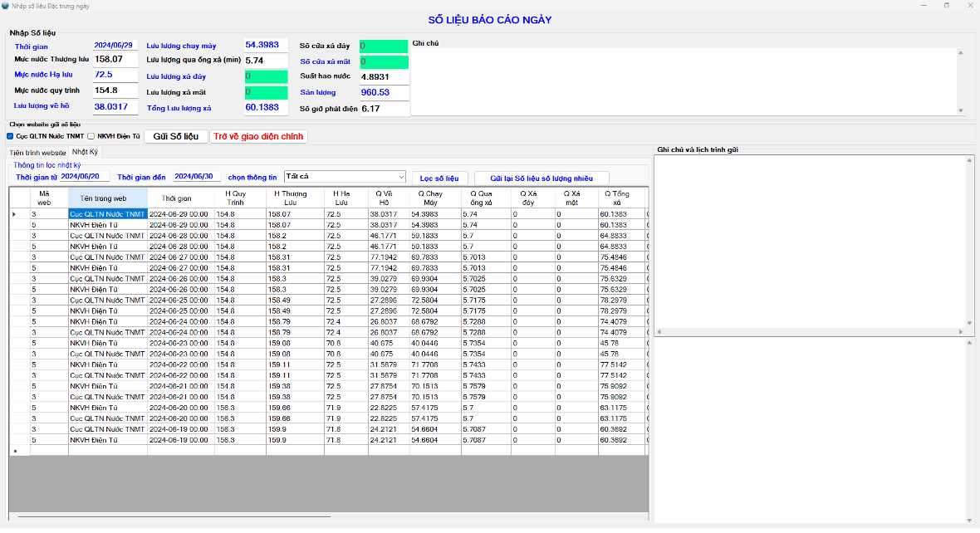Click the row selector arrow of first row
980x533 pixels.
(x=14, y=214)
